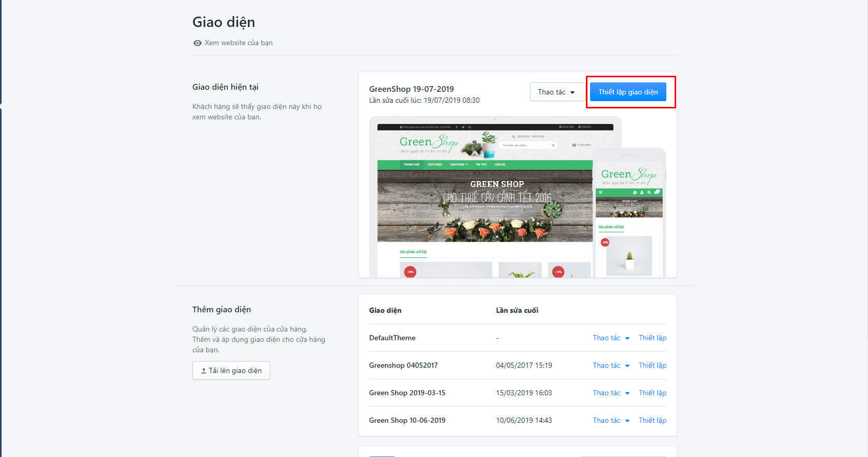
Task: Select the Greenshop 04052017 theme name
Action: click(403, 365)
